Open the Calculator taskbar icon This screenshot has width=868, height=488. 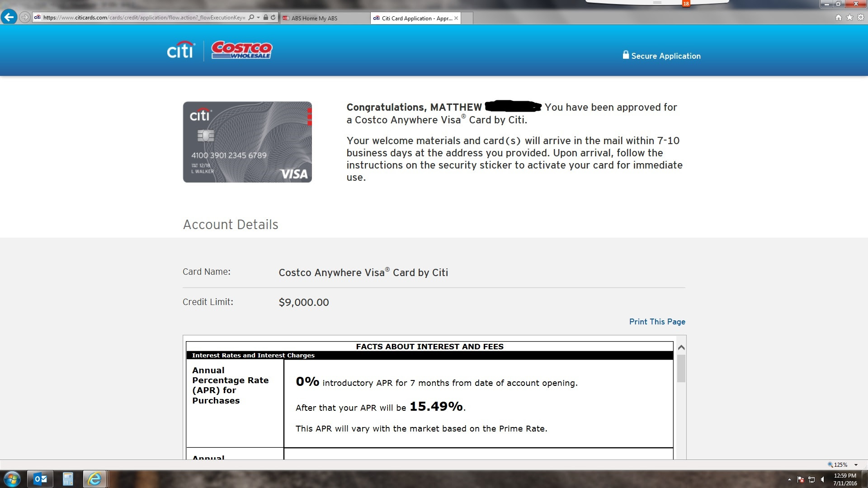(68, 479)
